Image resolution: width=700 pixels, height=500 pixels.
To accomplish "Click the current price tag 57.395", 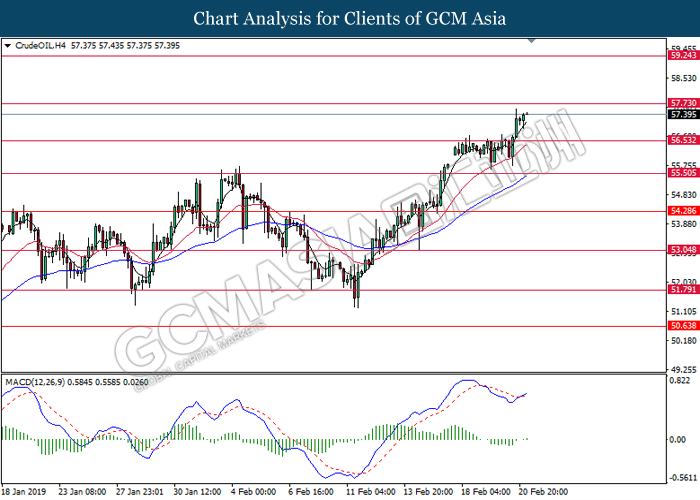I will pos(683,114).
